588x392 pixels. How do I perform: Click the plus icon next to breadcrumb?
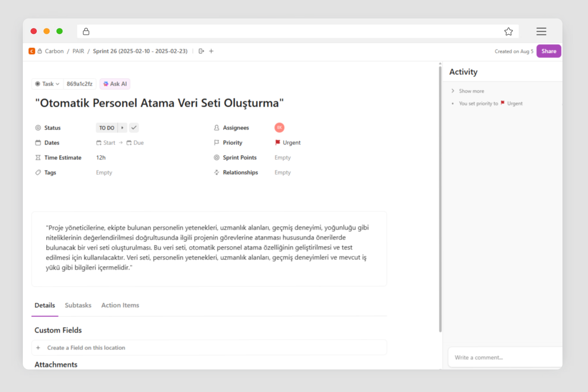pyautogui.click(x=211, y=51)
